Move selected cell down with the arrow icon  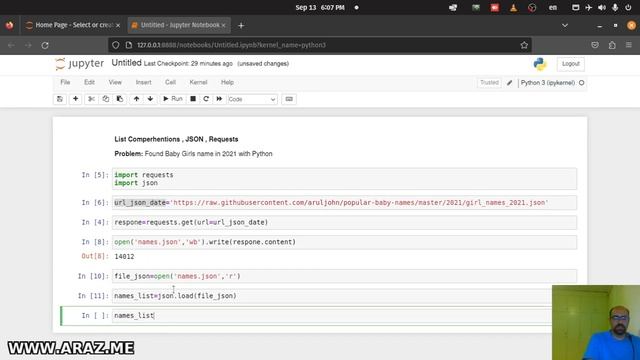[x=150, y=99]
